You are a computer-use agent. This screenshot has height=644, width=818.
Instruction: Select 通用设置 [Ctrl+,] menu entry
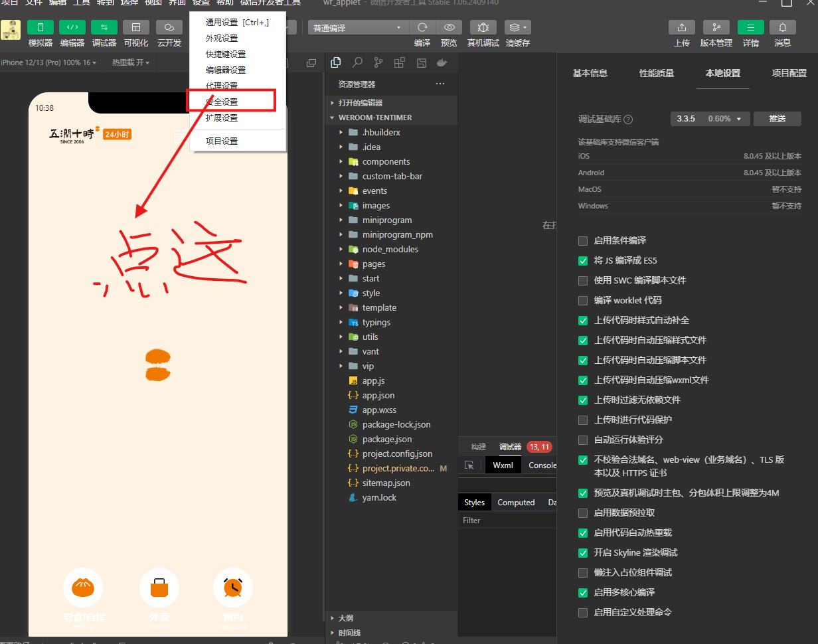point(238,23)
